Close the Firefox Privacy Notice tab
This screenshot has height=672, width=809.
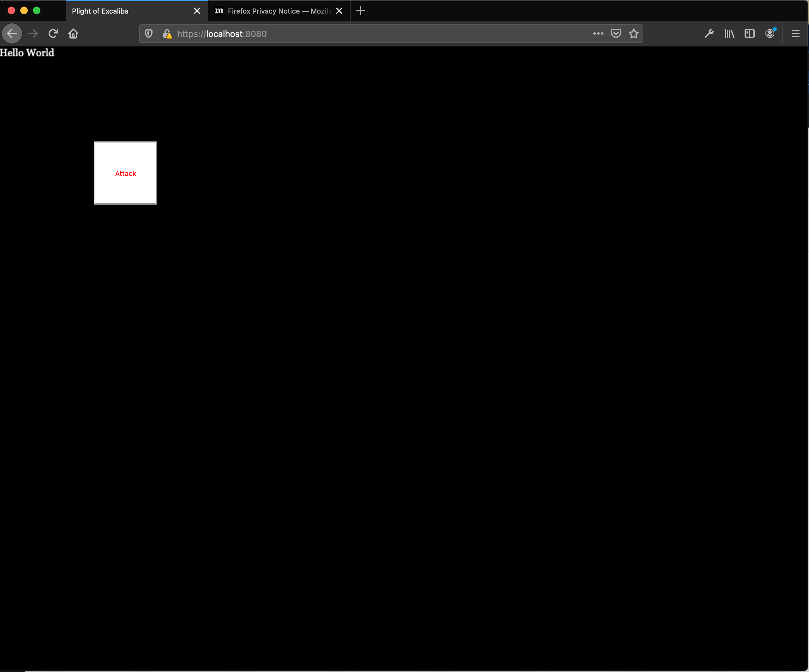(x=339, y=11)
